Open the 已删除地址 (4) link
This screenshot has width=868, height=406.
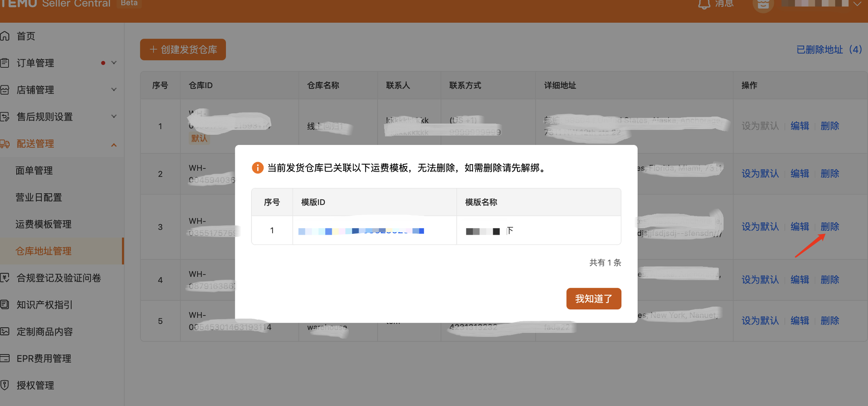click(829, 50)
